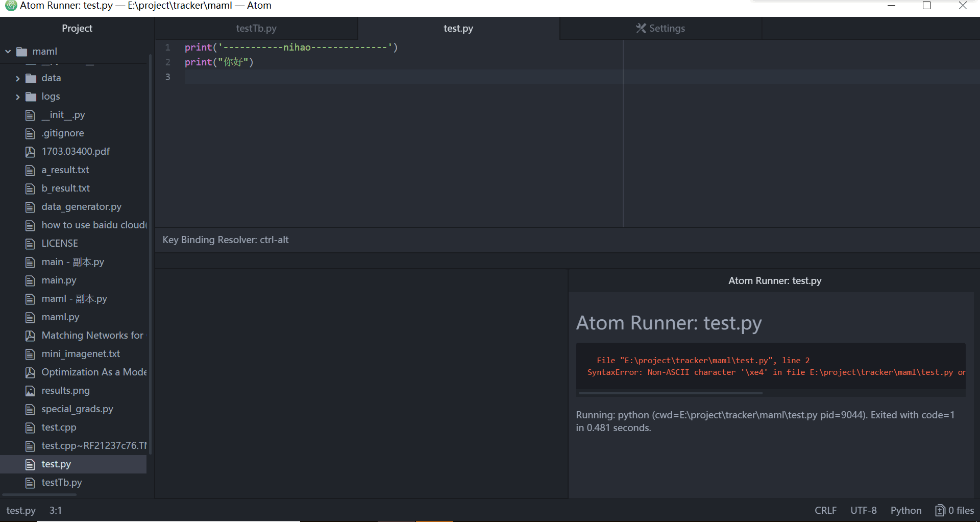980x522 pixels.
Task: Click the file icon beside LICENSE
Action: 30,244
